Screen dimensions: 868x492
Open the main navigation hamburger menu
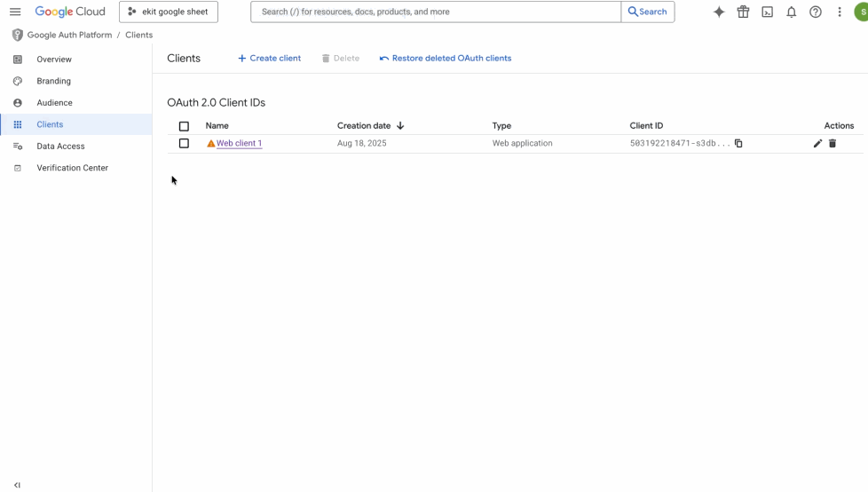point(15,12)
